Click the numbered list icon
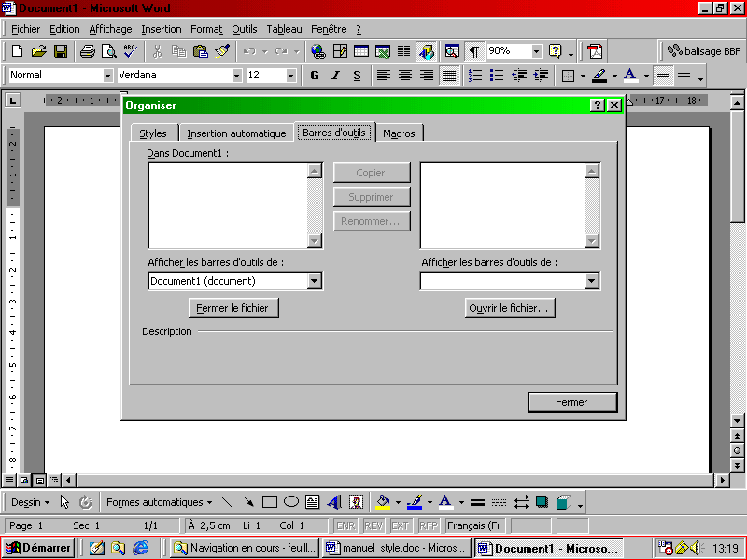747x560 pixels. coord(475,76)
